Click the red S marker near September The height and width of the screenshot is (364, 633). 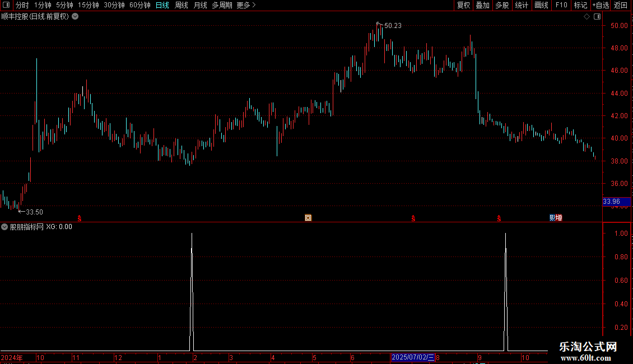point(499,218)
